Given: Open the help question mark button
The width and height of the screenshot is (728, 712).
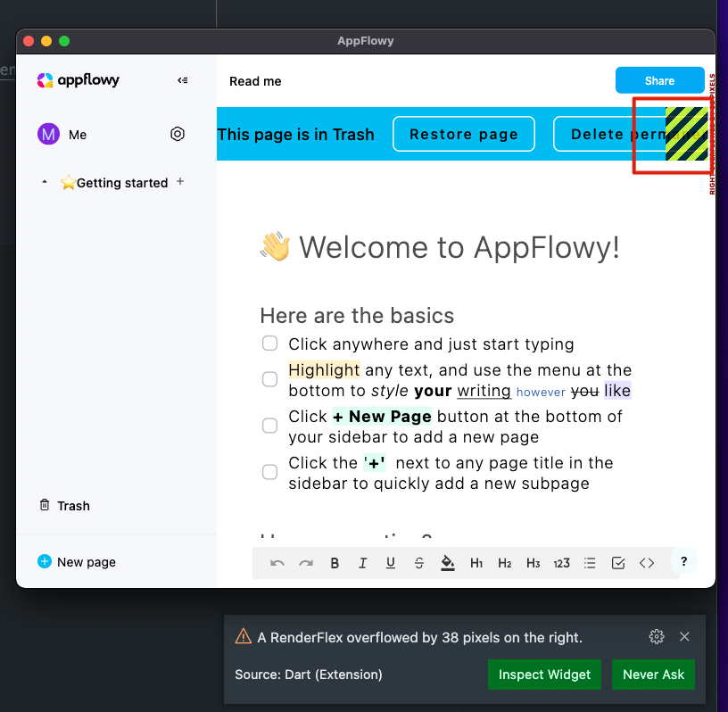Looking at the screenshot, I should [684, 561].
